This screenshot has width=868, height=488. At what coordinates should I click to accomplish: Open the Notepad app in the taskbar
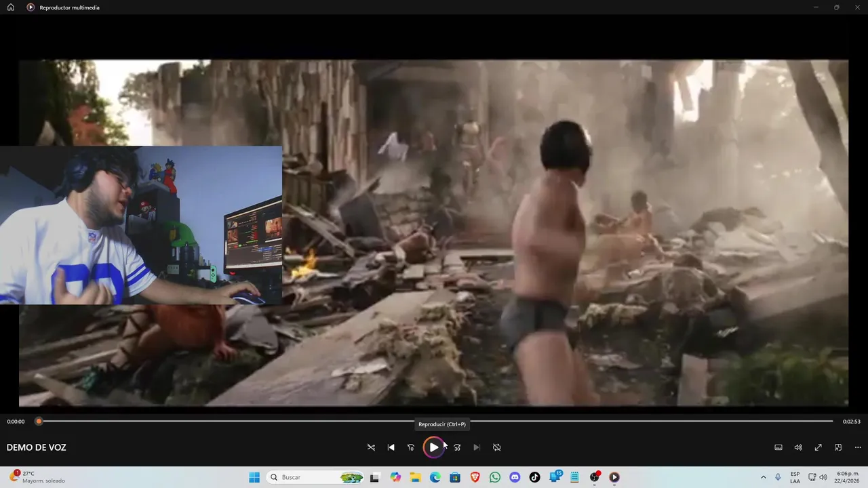[574, 477]
